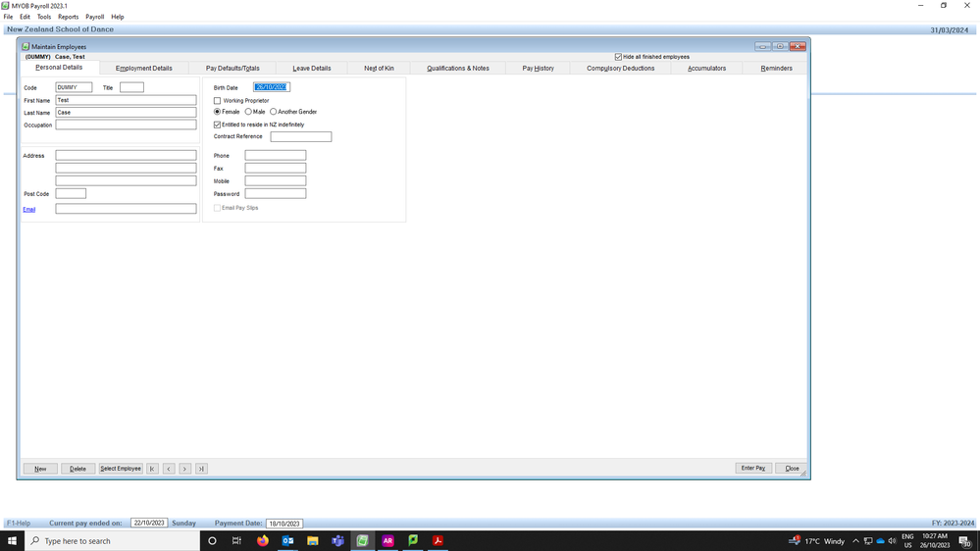
Task: Open Outlook from the taskbar
Action: [288, 540]
